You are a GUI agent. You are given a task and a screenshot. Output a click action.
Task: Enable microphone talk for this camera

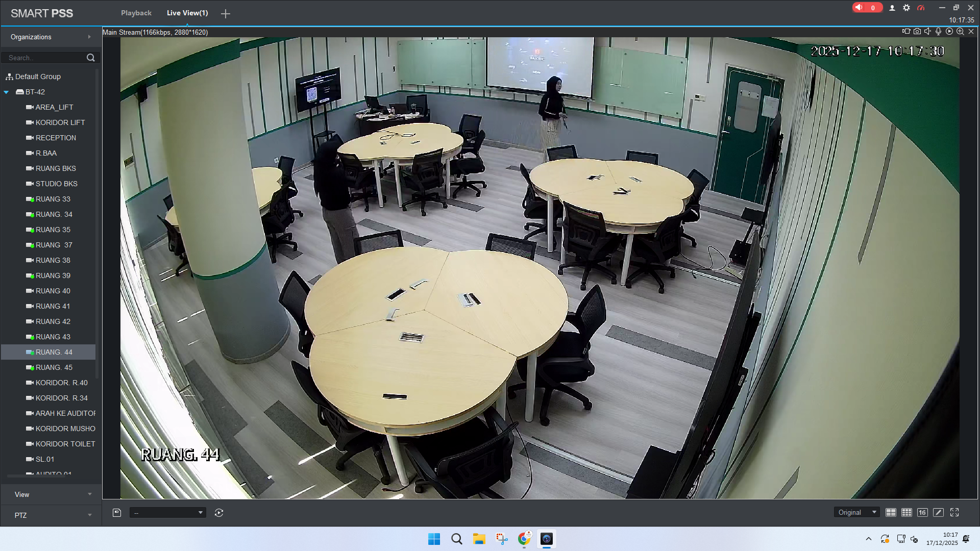(939, 31)
